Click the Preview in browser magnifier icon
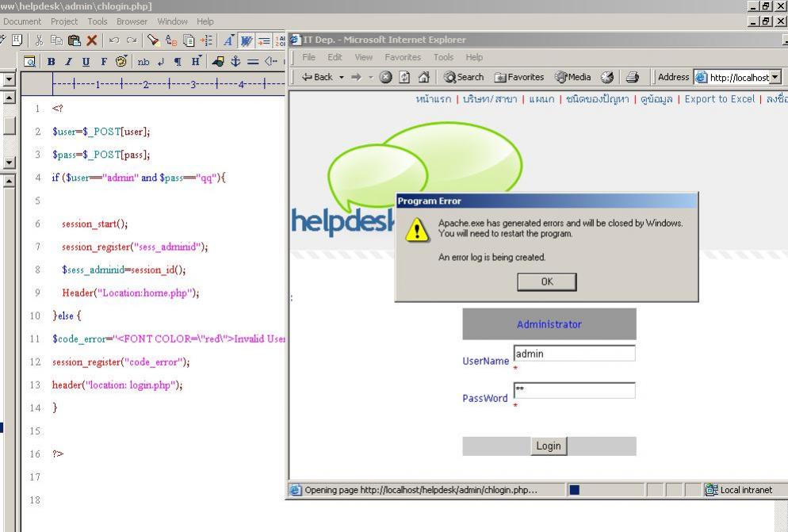 [x=29, y=61]
